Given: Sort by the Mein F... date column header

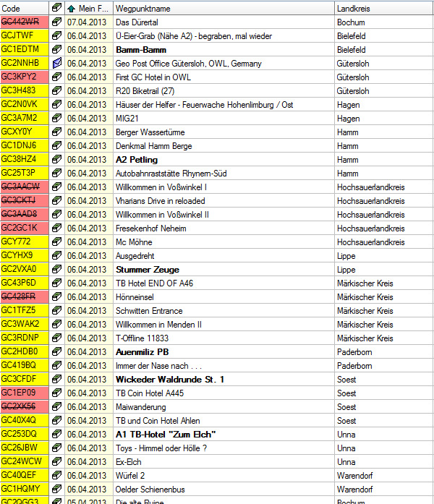Looking at the screenshot, I should pyautogui.click(x=89, y=9).
